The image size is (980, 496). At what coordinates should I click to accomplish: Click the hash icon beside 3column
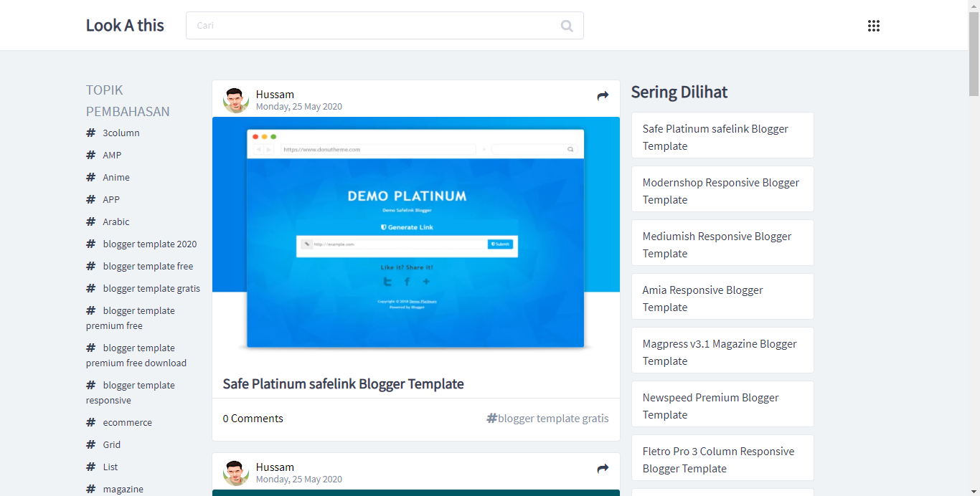click(x=90, y=133)
